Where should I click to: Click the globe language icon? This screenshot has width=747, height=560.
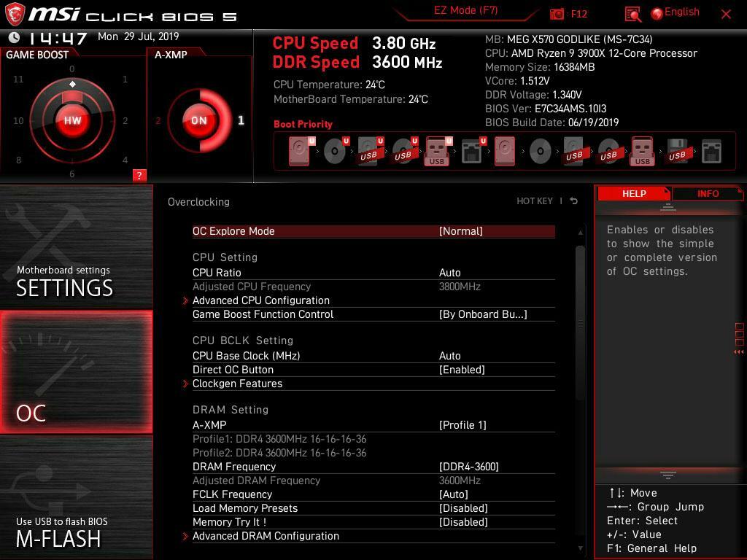pos(657,14)
